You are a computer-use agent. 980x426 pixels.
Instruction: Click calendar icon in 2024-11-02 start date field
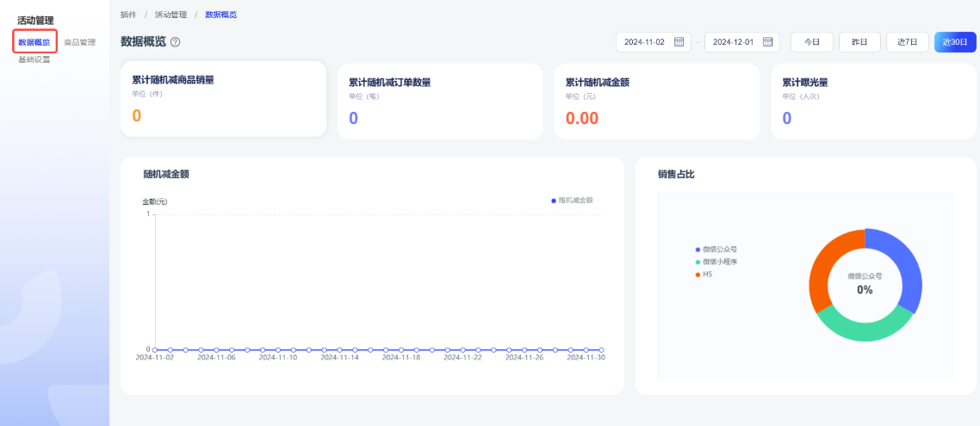[679, 42]
